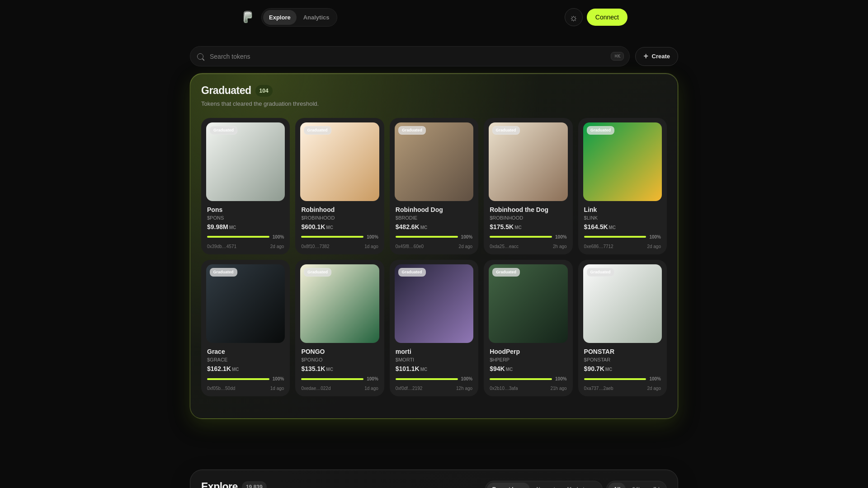The width and height of the screenshot is (868, 488).
Task: Open the morti token image
Action: (434, 304)
